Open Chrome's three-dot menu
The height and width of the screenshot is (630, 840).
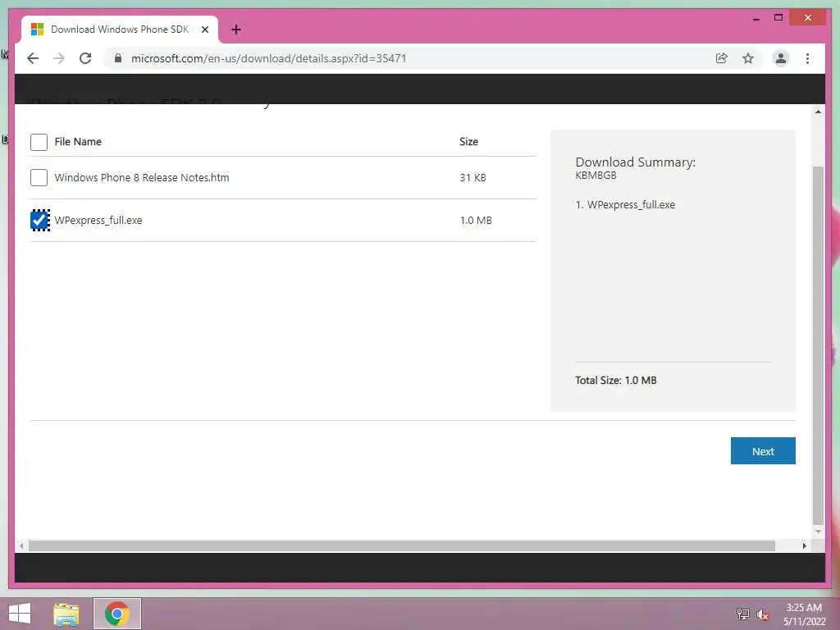point(807,58)
